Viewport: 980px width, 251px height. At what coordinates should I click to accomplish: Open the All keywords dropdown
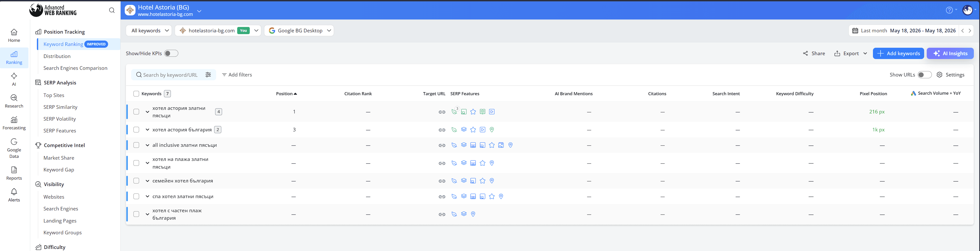tap(149, 31)
